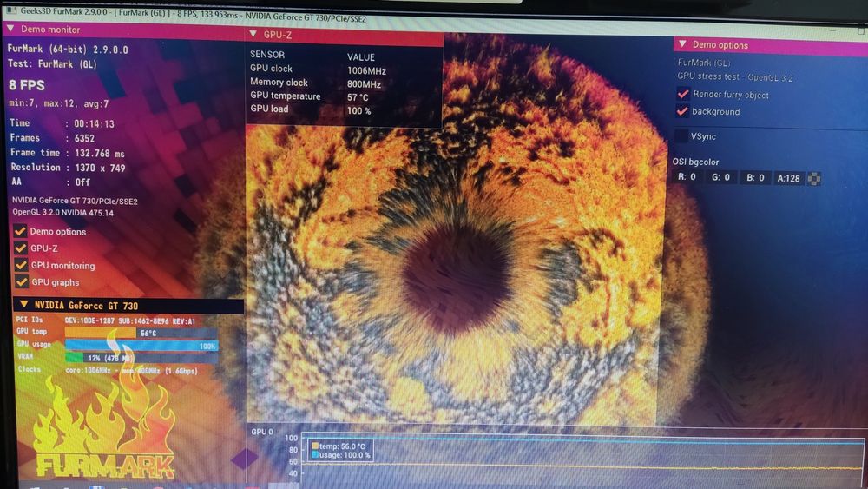Click the Frames 6352 value
This screenshot has height=489, width=868.
click(84, 138)
